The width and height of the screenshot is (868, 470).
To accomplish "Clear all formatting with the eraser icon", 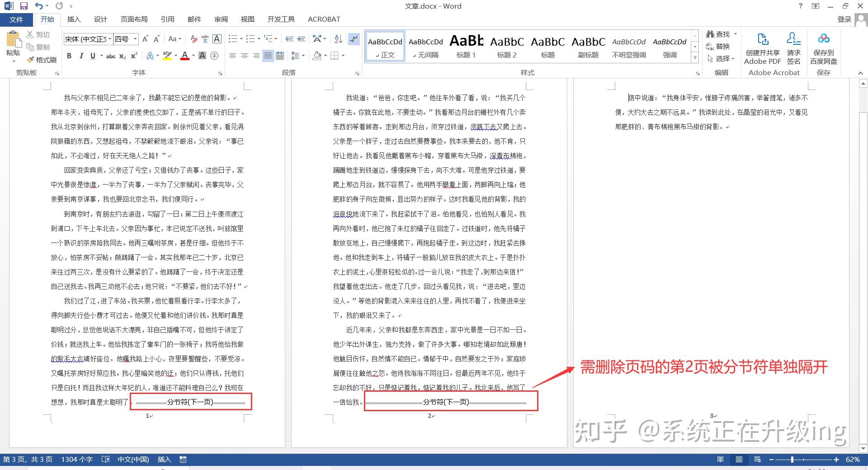I will coord(193,39).
